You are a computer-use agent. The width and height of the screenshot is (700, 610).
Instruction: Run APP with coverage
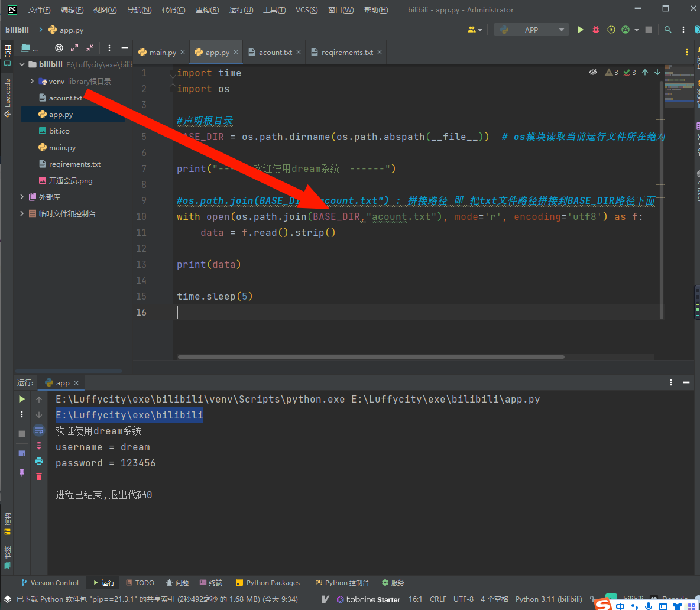[x=611, y=30]
